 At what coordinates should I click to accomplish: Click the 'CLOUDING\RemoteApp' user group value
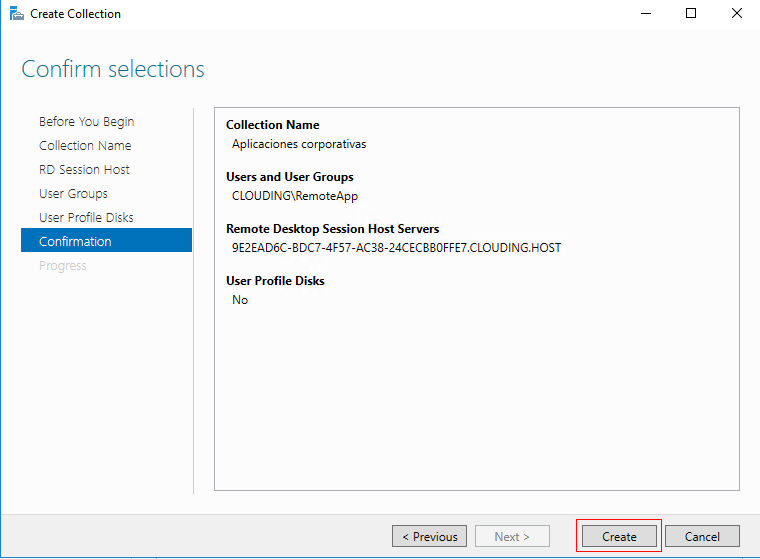click(x=295, y=196)
